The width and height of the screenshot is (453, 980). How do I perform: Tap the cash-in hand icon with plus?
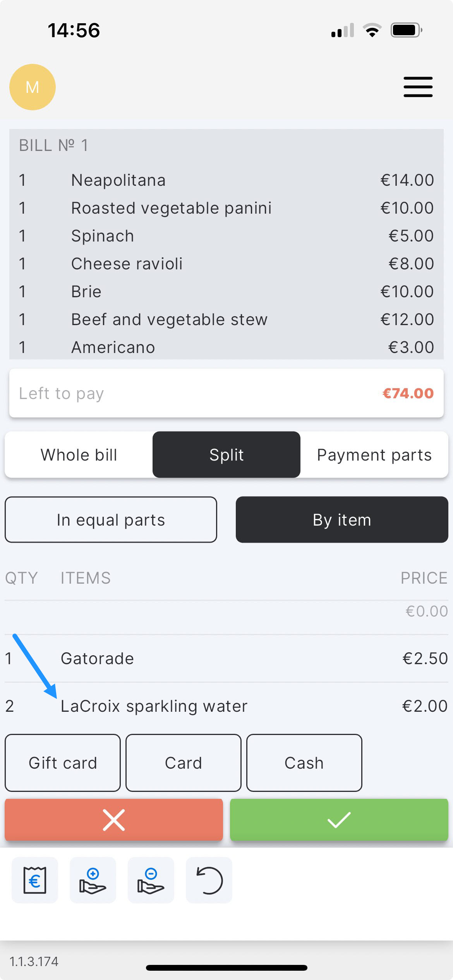[x=93, y=880]
